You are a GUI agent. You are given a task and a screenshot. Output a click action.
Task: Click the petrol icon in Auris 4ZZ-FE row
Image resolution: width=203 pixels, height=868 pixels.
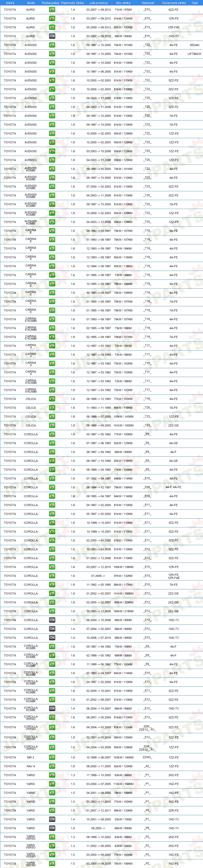pos(52,10)
